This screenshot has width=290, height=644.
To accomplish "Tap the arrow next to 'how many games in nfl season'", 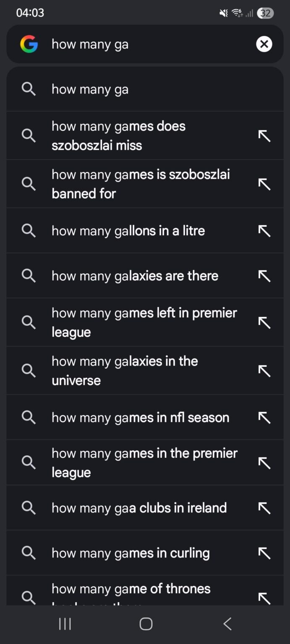I will 264,417.
